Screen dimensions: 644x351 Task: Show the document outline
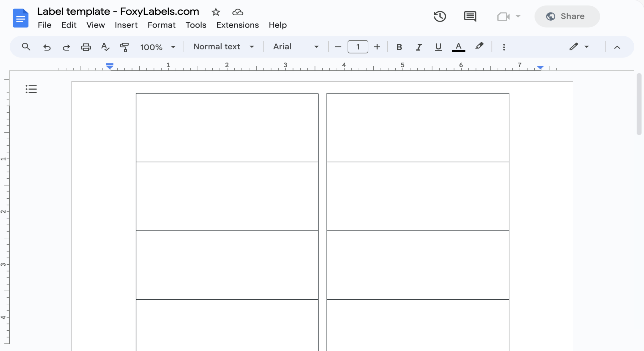31,89
